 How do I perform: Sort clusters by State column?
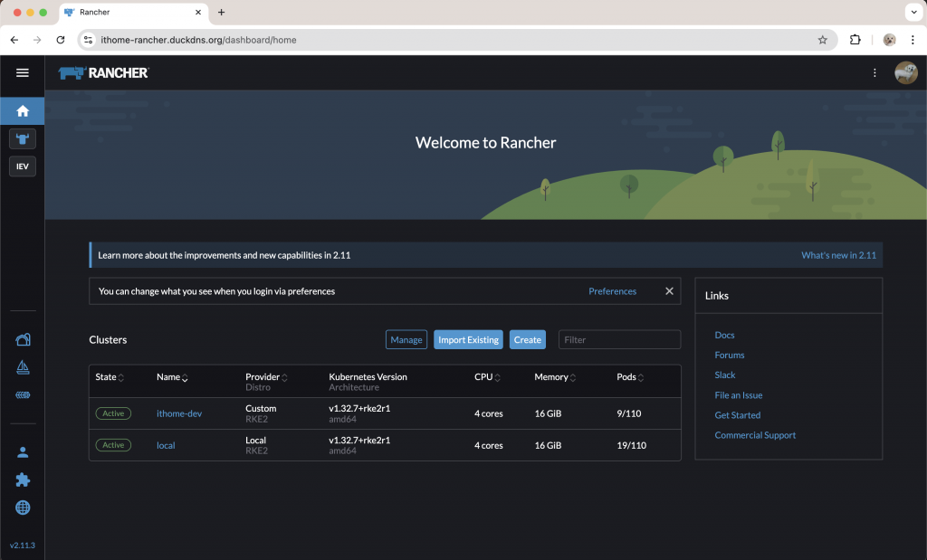pos(110,377)
